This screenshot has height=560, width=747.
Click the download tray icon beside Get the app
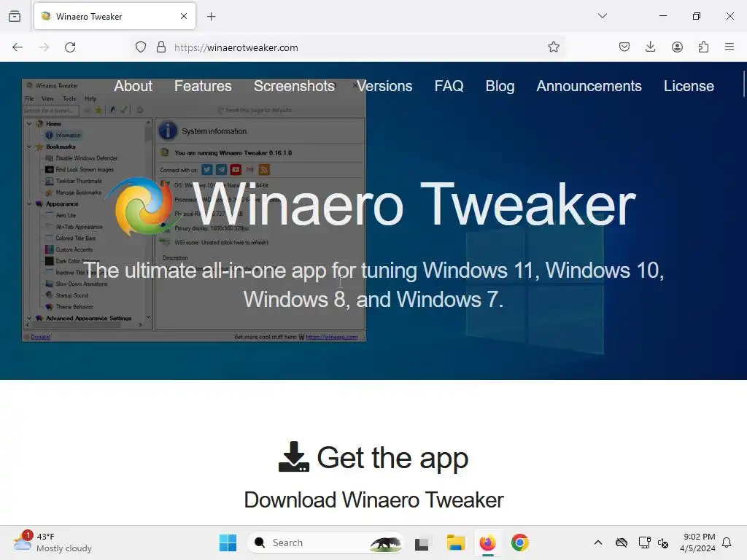293,456
